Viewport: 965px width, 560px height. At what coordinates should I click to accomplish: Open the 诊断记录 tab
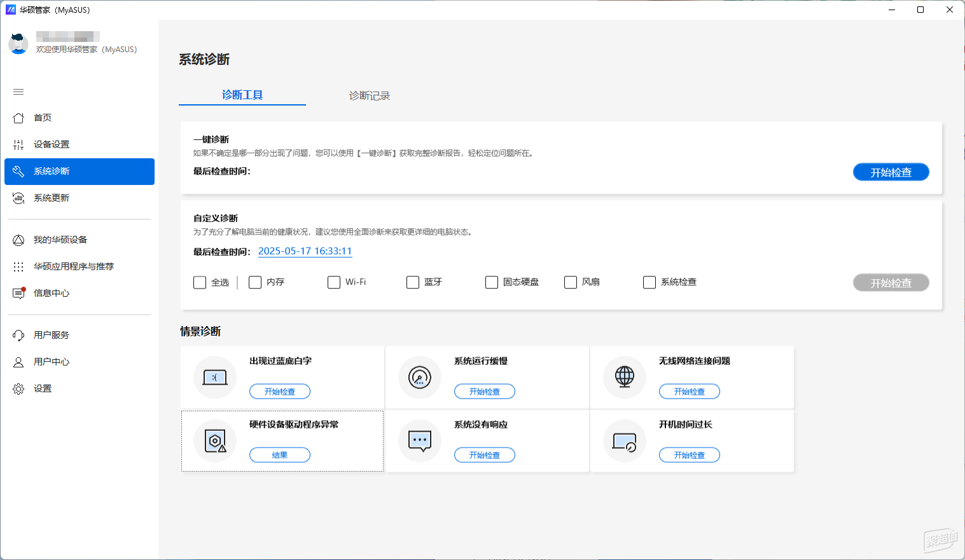pyautogui.click(x=370, y=95)
